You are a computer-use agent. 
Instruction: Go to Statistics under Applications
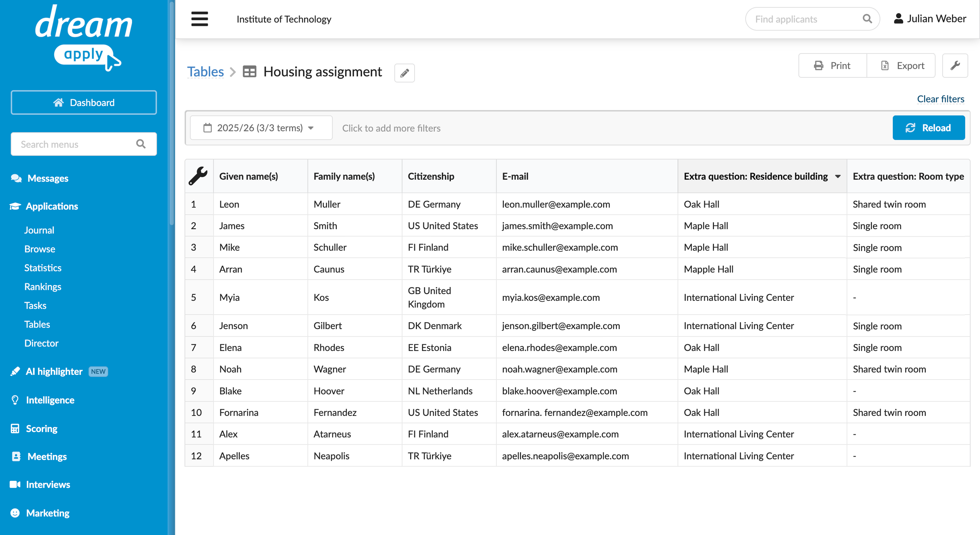(x=43, y=267)
